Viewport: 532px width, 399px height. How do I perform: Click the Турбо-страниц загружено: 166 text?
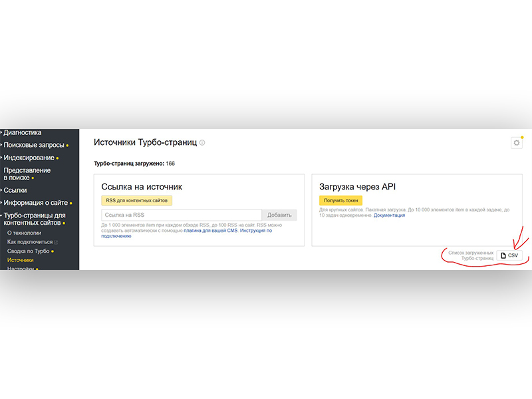tap(134, 164)
